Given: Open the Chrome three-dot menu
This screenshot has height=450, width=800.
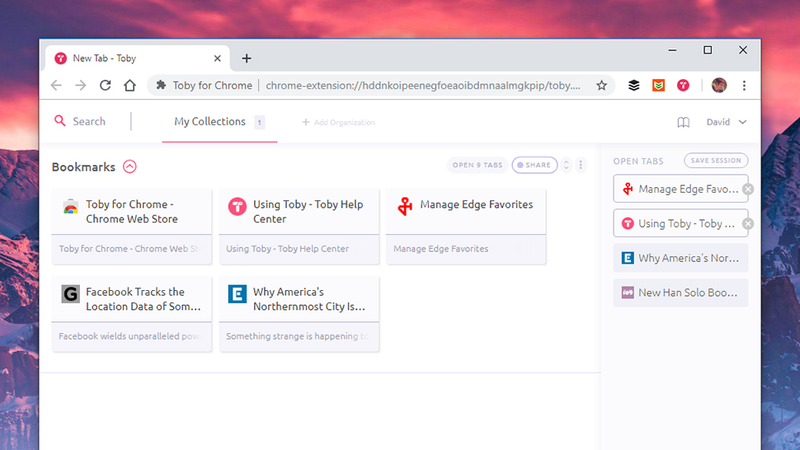Looking at the screenshot, I should tap(744, 85).
